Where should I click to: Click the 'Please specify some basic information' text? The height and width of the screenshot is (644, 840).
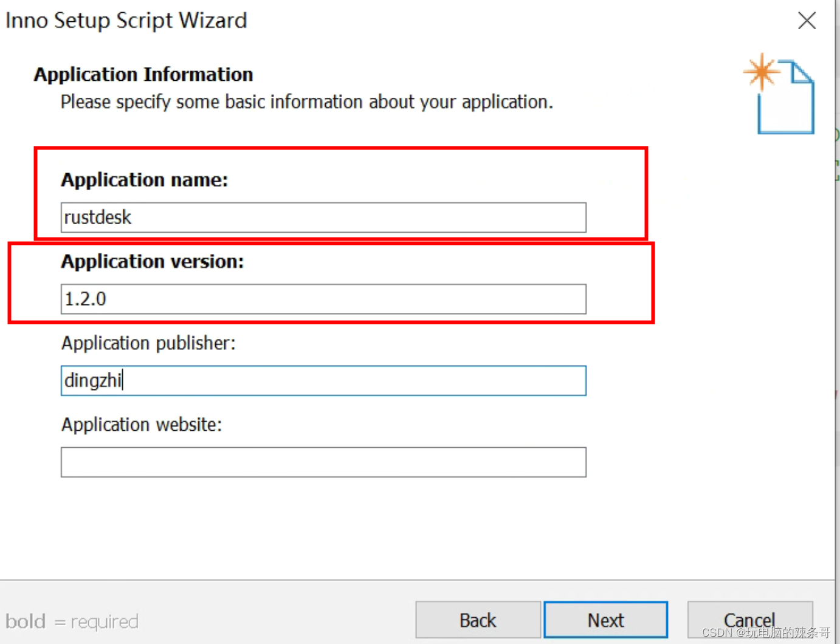[x=307, y=102]
